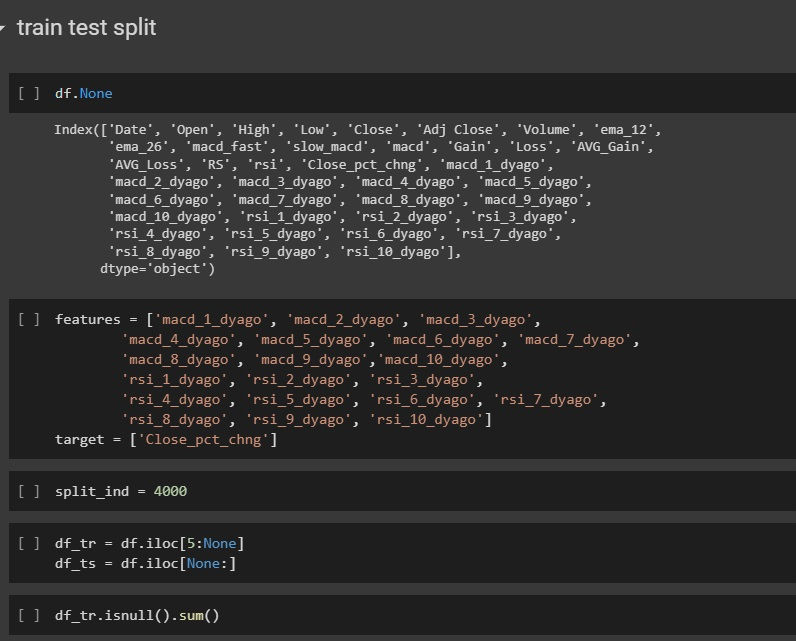This screenshot has width=796, height=641.
Task: Collapse the train test split section
Action: (4, 28)
